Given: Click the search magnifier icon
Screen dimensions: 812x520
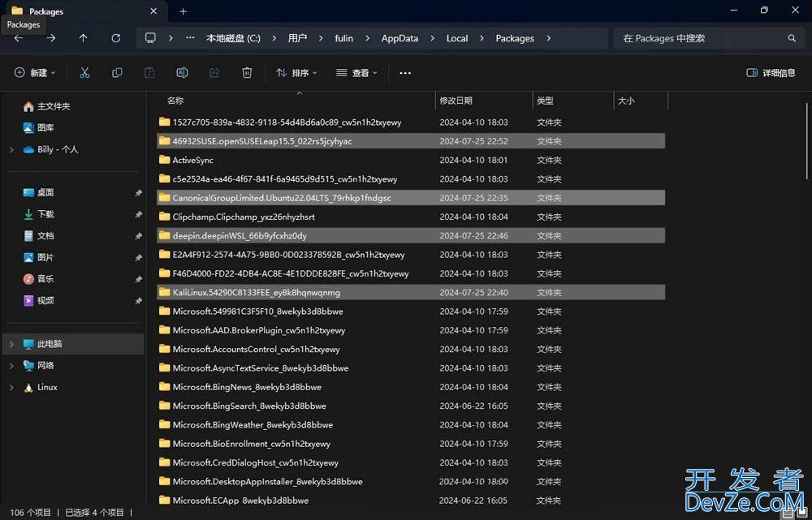Looking at the screenshot, I should click(792, 38).
